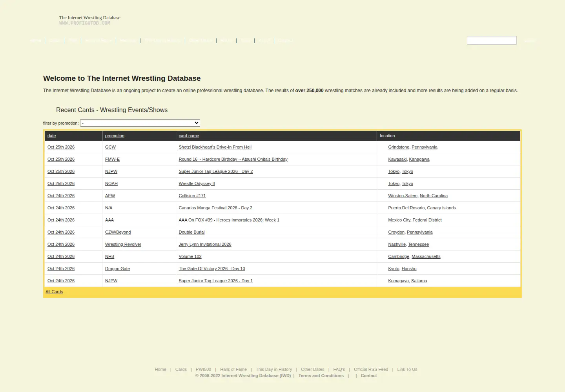Sort table by the date column header
This screenshot has width=565, height=392.
tap(52, 136)
